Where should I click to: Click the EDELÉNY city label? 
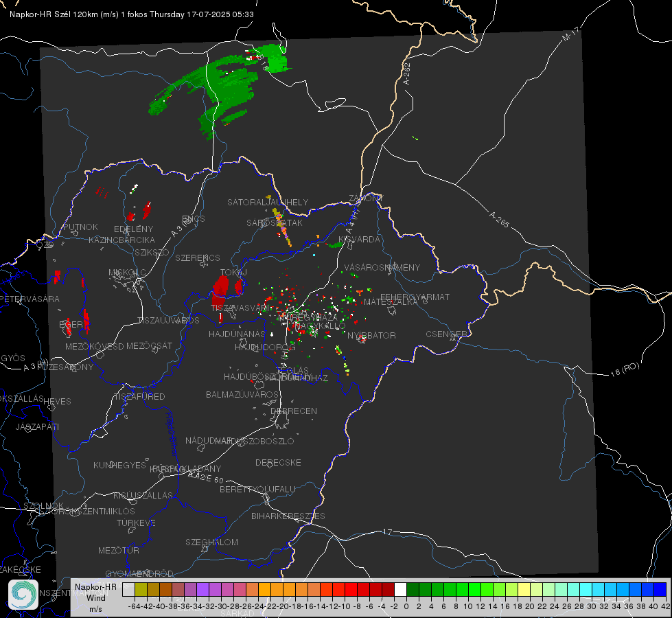click(133, 229)
